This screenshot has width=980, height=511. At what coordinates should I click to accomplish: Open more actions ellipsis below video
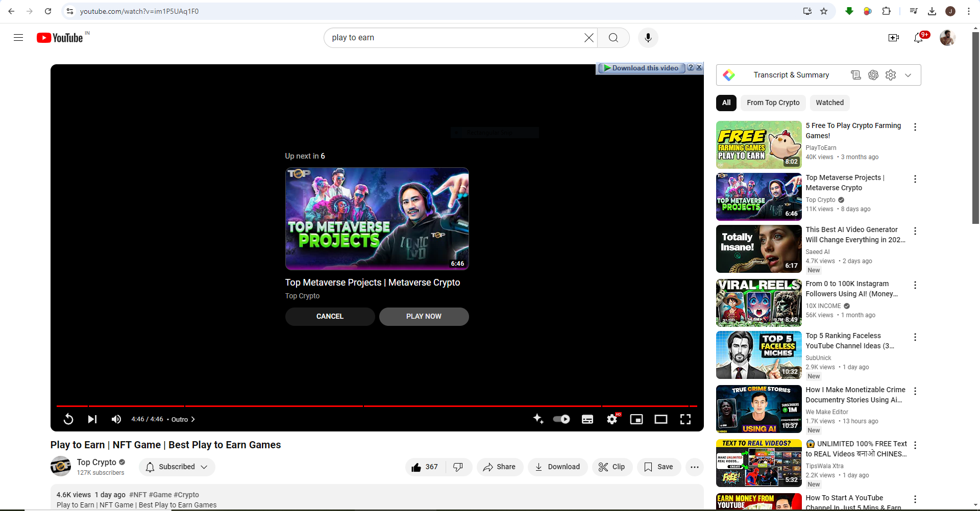click(x=695, y=467)
